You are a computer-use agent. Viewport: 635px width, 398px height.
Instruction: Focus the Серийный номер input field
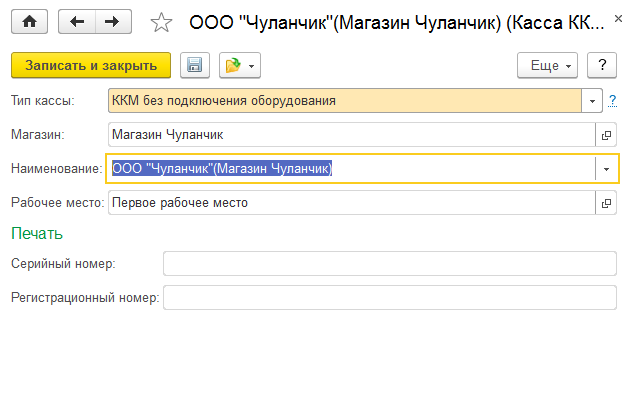click(390, 264)
